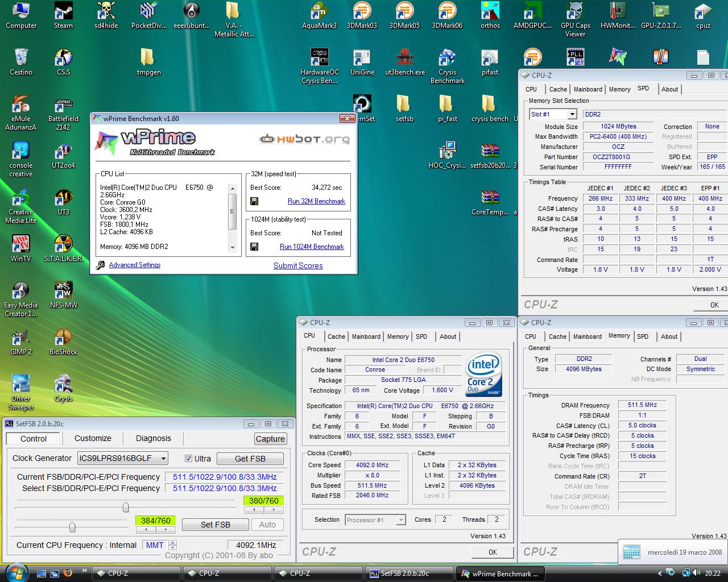Switch to the wPrime Benchmark taskbar button
This screenshot has width=728, height=582.
(500, 573)
